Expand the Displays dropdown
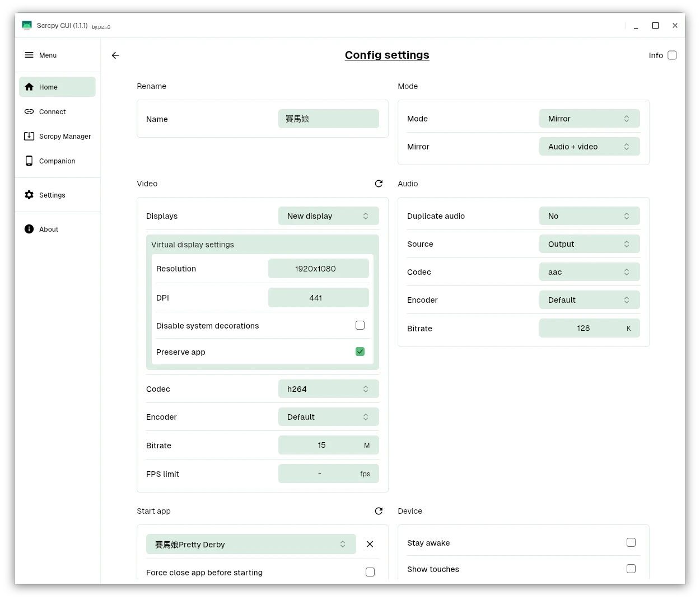This screenshot has width=700, height=600. click(328, 216)
